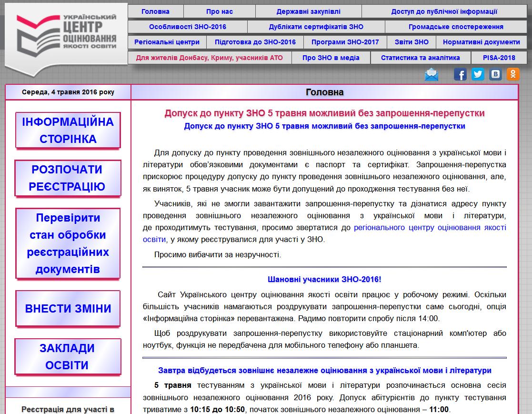Open Регіональні центри menu item
532x414 pixels.
(x=167, y=42)
